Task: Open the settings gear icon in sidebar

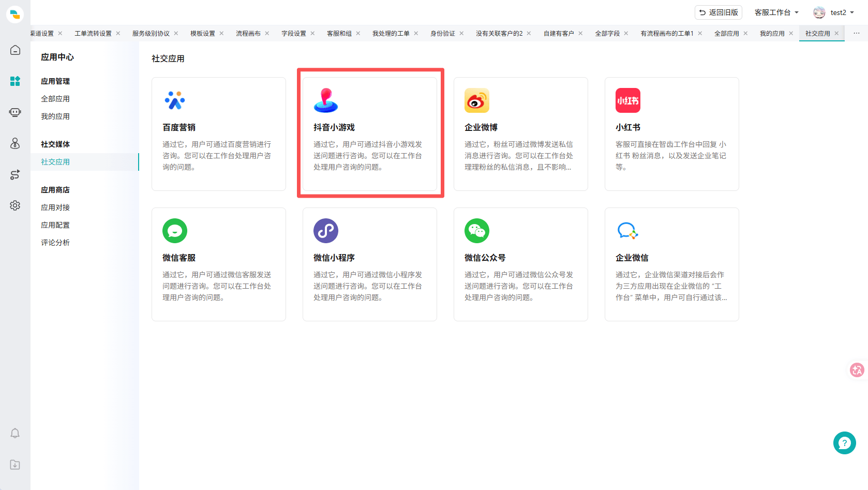Action: (15, 205)
